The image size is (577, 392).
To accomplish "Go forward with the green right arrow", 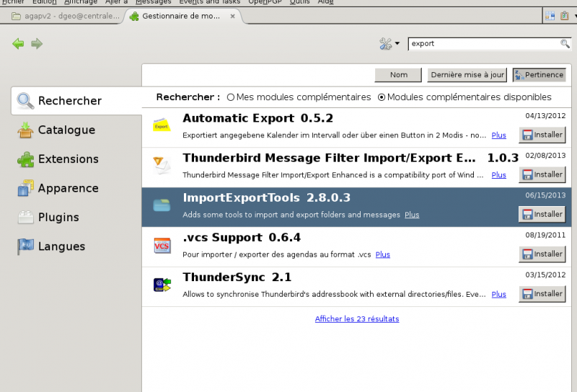I will pos(37,44).
